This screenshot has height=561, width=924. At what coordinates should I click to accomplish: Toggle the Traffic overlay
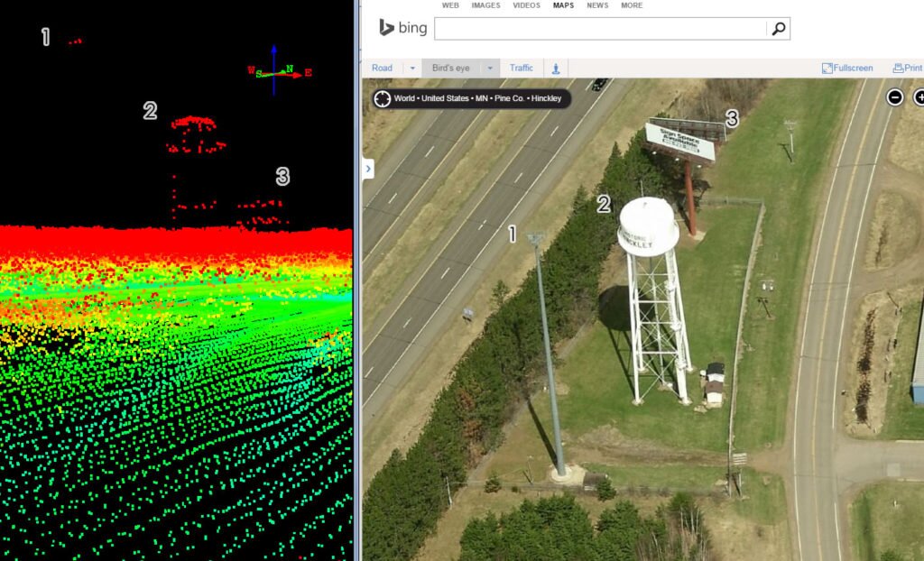[x=521, y=69]
